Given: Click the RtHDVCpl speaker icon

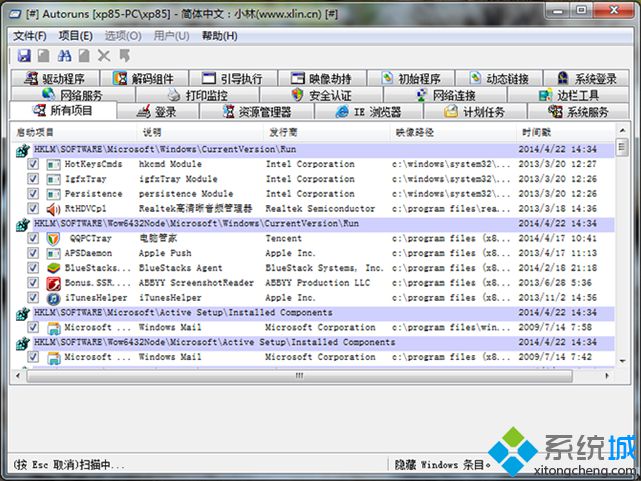Looking at the screenshot, I should (53, 209).
